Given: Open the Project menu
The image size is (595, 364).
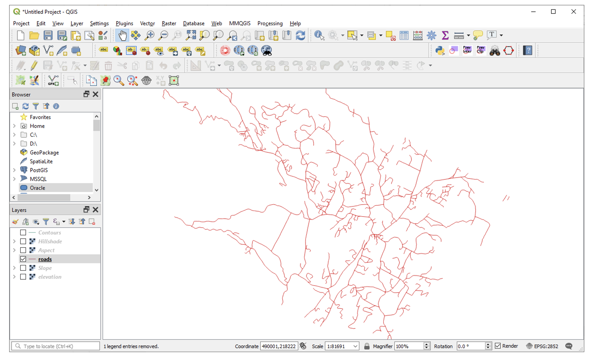Looking at the screenshot, I should [x=21, y=23].
